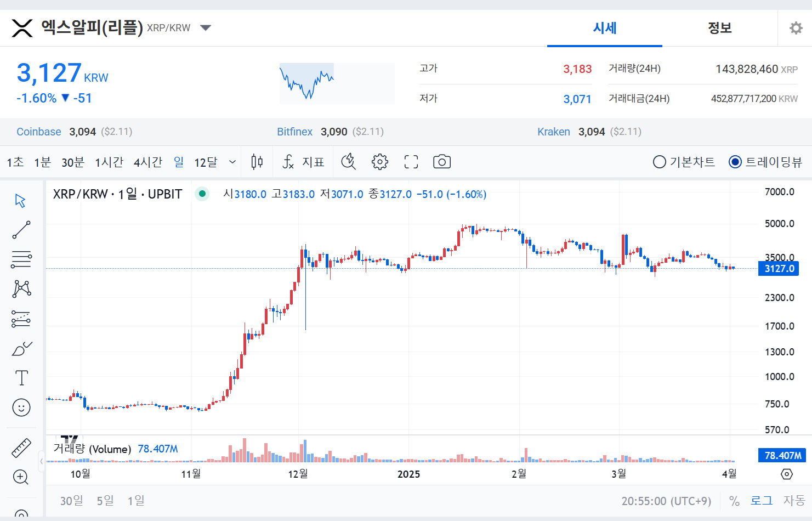Open timezone 20:55:00 (UTC+9) menu
This screenshot has height=521, width=812.
click(666, 501)
